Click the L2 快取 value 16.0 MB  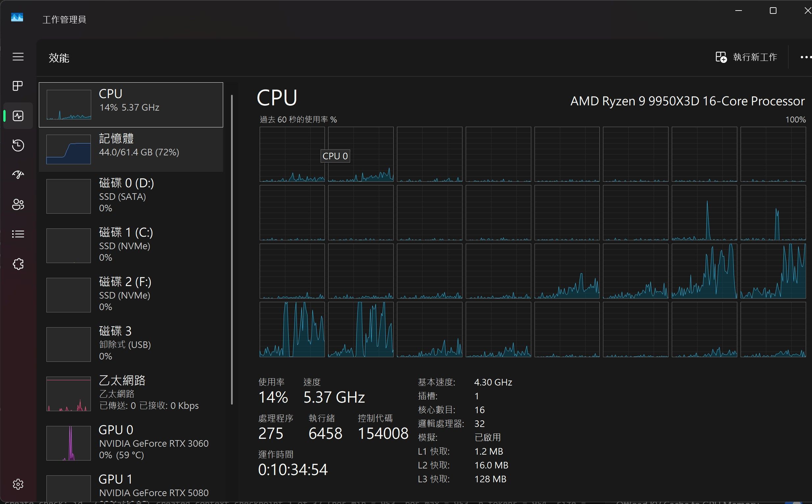[x=491, y=465]
